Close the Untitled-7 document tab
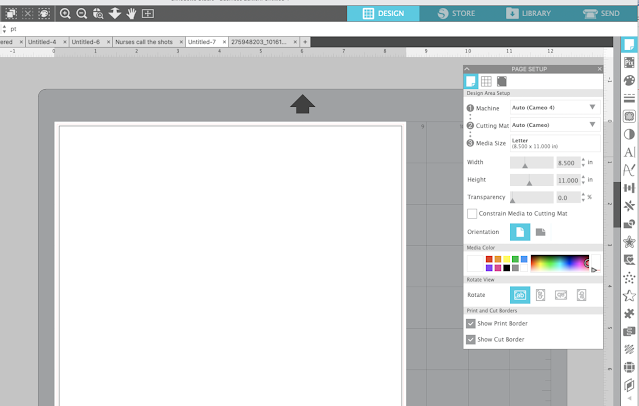The width and height of the screenshot is (639, 406). (x=224, y=42)
